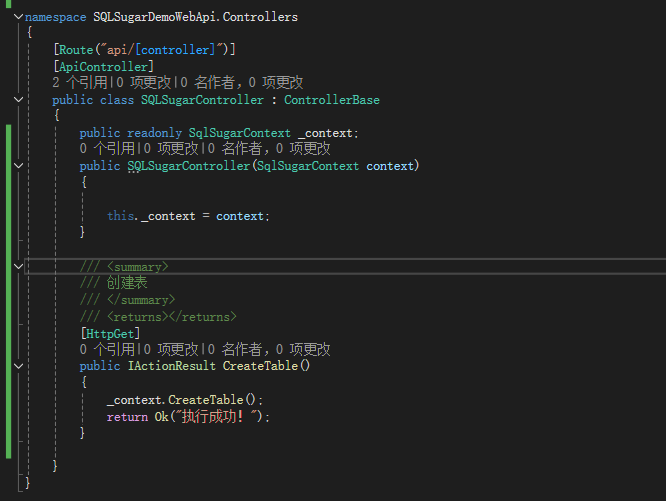
Task: Collapse the namespace SQLSugarDemoWebApi.Controllers block
Action: click(18, 17)
